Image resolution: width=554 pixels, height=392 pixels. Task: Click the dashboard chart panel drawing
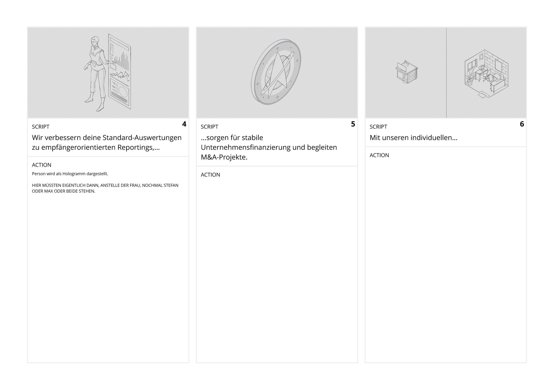click(120, 72)
